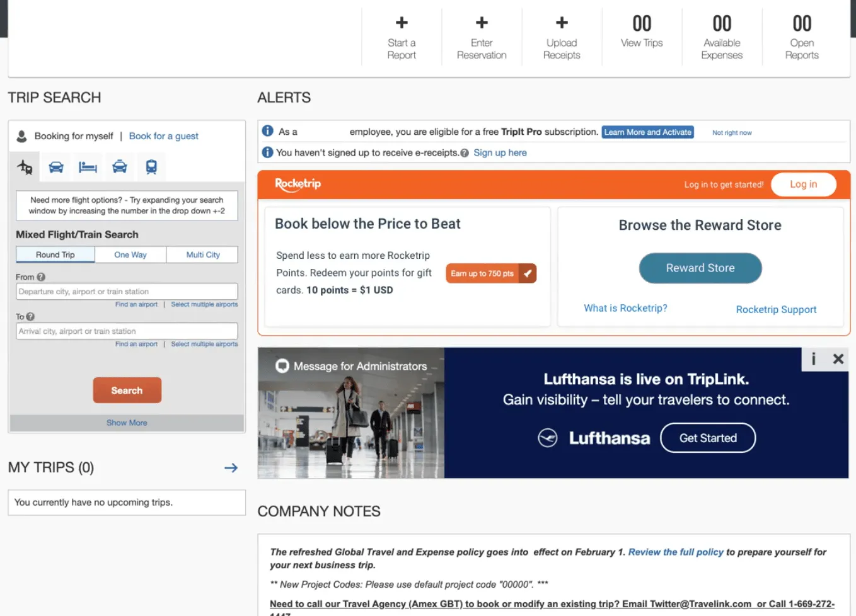The image size is (856, 616).
Task: Choose the One Way option
Action: (130, 254)
